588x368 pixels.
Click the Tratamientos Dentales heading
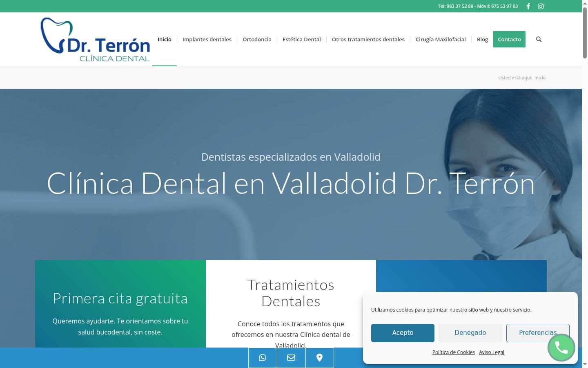coord(291,293)
